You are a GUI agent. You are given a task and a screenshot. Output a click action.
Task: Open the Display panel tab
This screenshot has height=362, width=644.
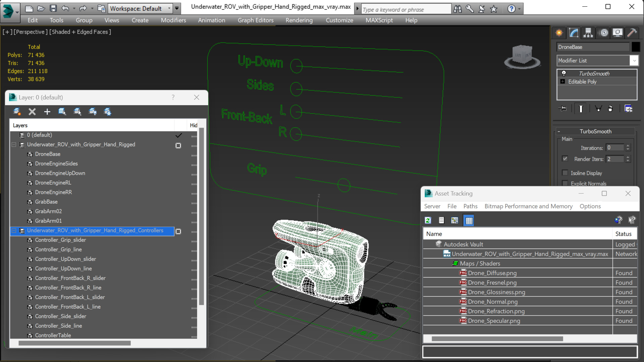click(x=618, y=33)
